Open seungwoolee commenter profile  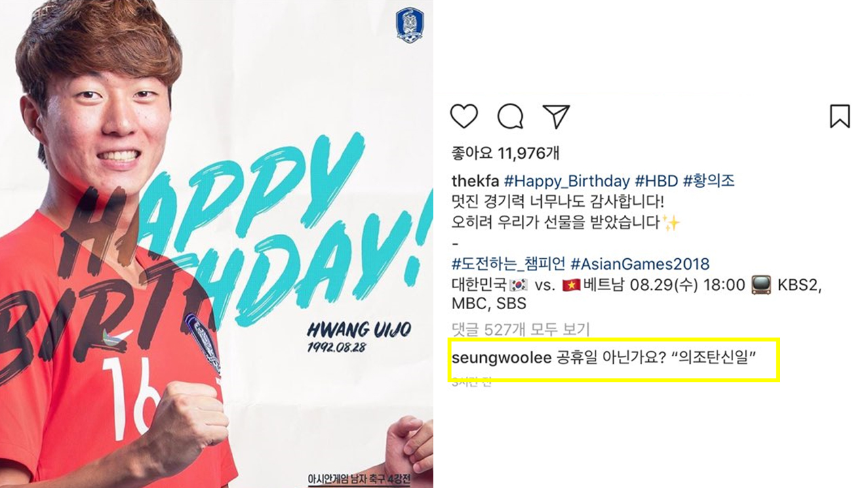[501, 358]
